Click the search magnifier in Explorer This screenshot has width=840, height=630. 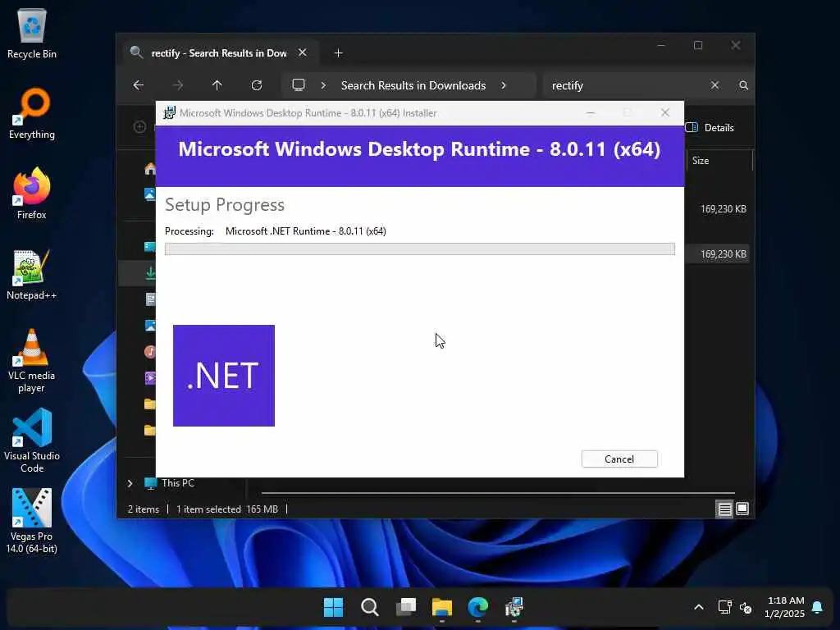743,85
